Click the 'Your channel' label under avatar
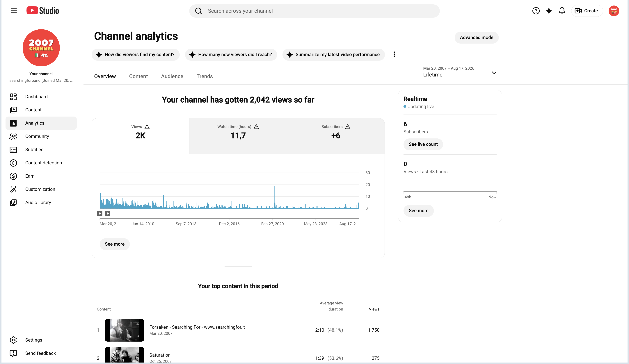Image resolution: width=629 pixels, height=364 pixels. point(41,74)
